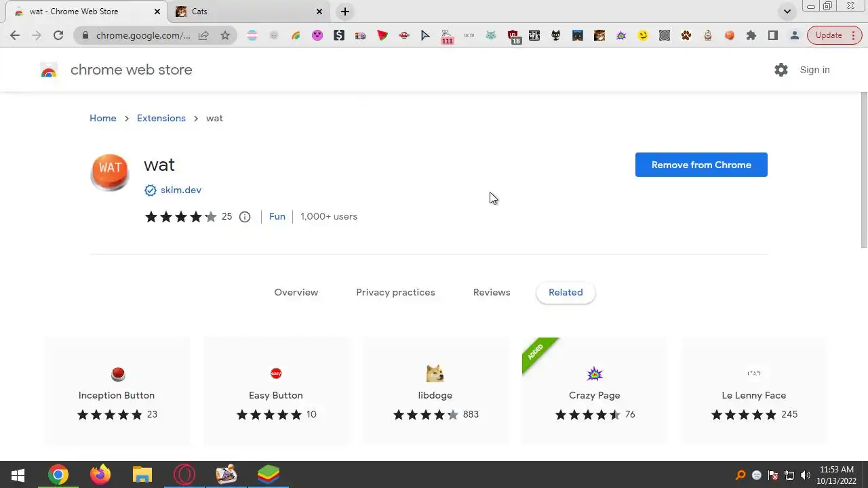Toggle the browser side panel icon
The image size is (868, 488).
point(773,35)
